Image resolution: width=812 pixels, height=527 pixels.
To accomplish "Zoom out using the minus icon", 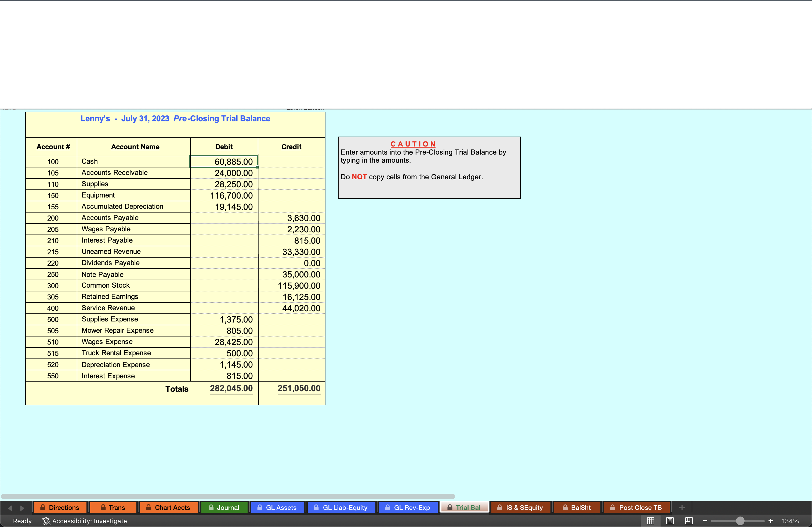I will [705, 521].
